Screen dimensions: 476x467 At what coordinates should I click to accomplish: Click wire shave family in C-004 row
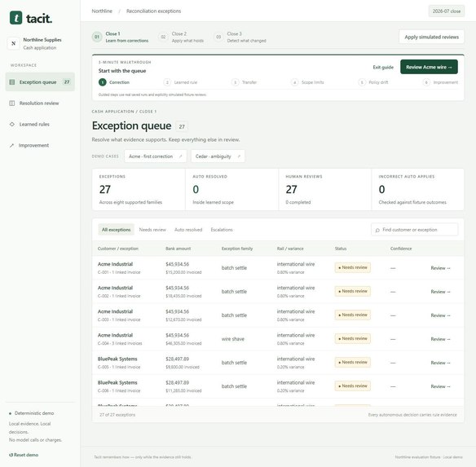pos(233,339)
